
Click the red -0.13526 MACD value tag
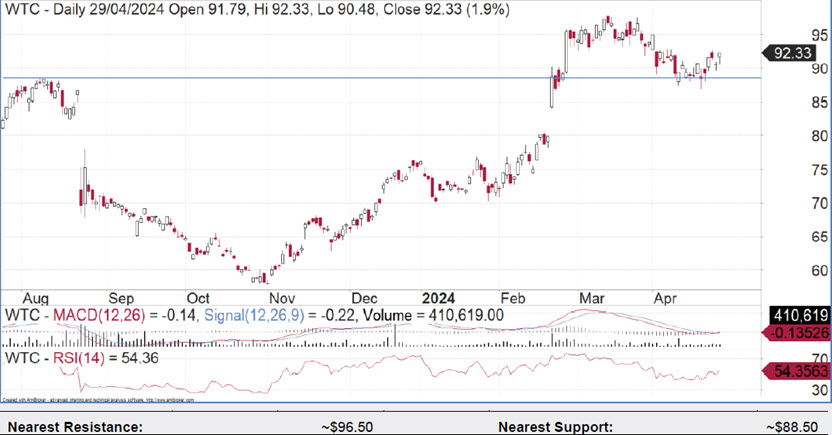[792, 333]
